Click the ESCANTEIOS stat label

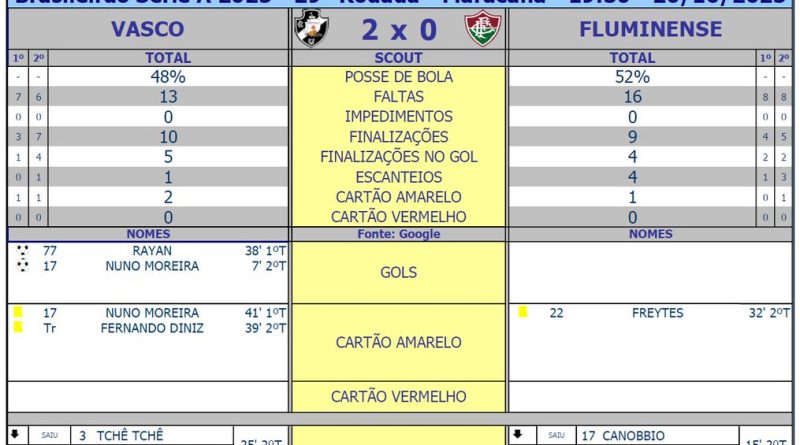(x=398, y=177)
